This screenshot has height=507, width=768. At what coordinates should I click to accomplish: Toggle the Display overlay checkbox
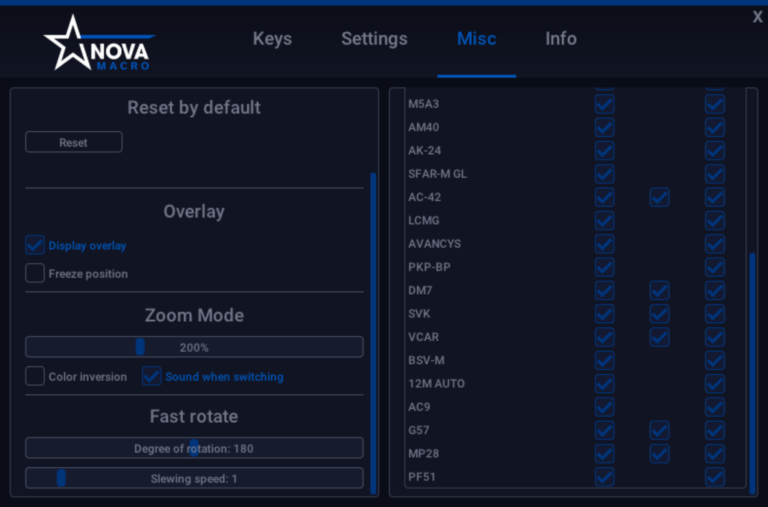35,245
